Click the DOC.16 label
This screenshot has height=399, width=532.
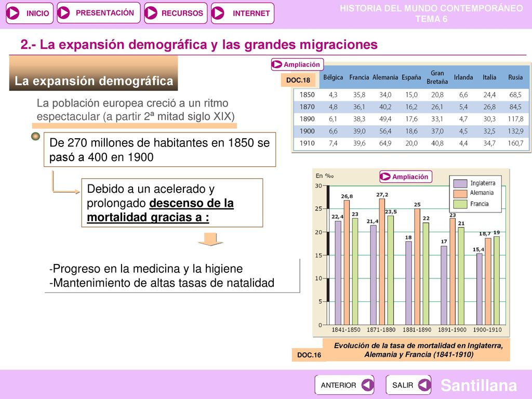[x=309, y=355]
